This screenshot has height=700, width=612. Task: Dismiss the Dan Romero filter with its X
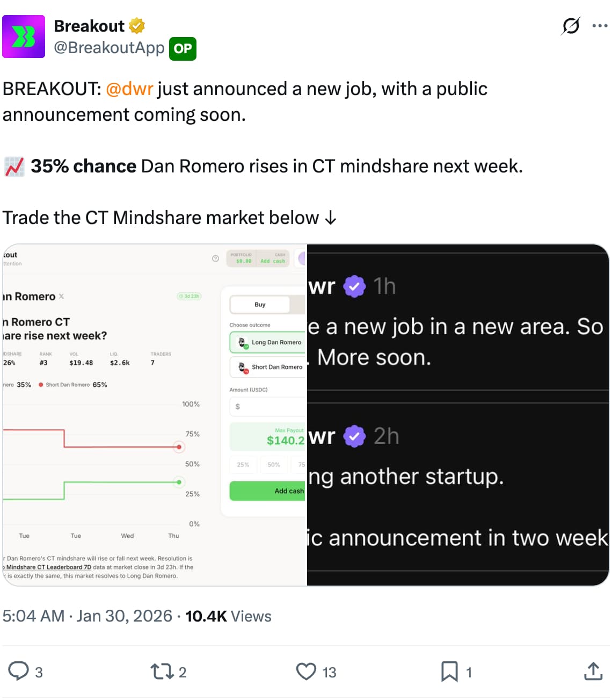click(61, 295)
